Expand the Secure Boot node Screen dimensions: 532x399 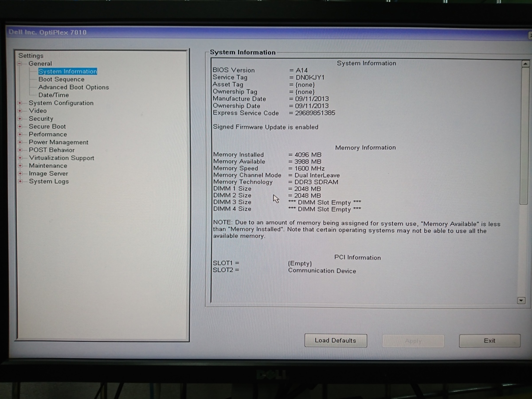click(x=20, y=126)
